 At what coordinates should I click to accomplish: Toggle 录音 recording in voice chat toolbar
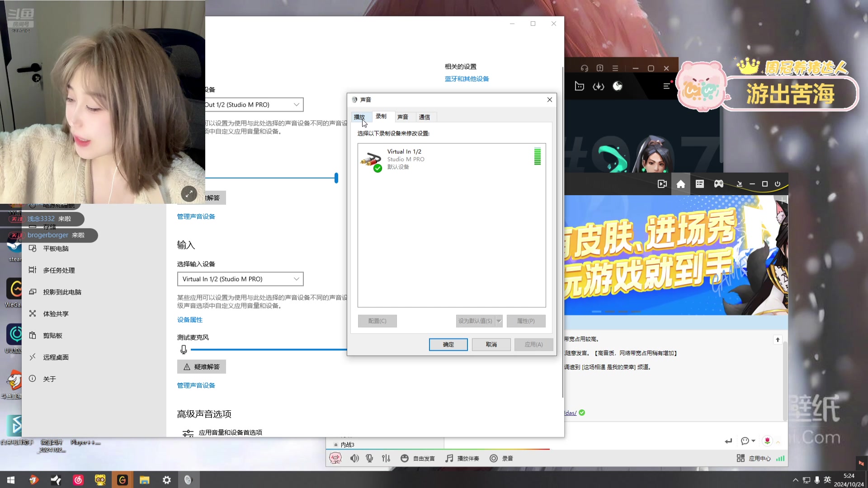pos(501,458)
